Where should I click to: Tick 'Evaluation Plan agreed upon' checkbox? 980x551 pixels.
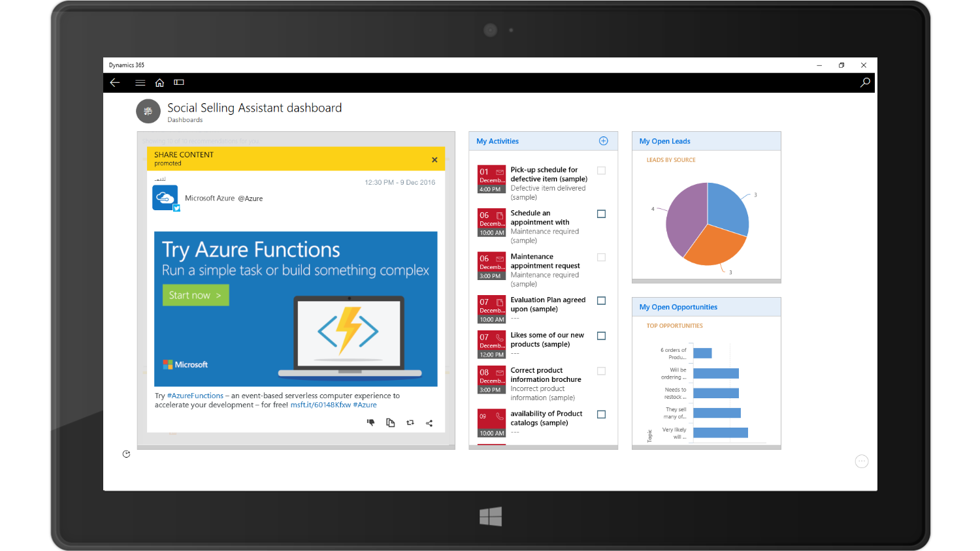601,301
